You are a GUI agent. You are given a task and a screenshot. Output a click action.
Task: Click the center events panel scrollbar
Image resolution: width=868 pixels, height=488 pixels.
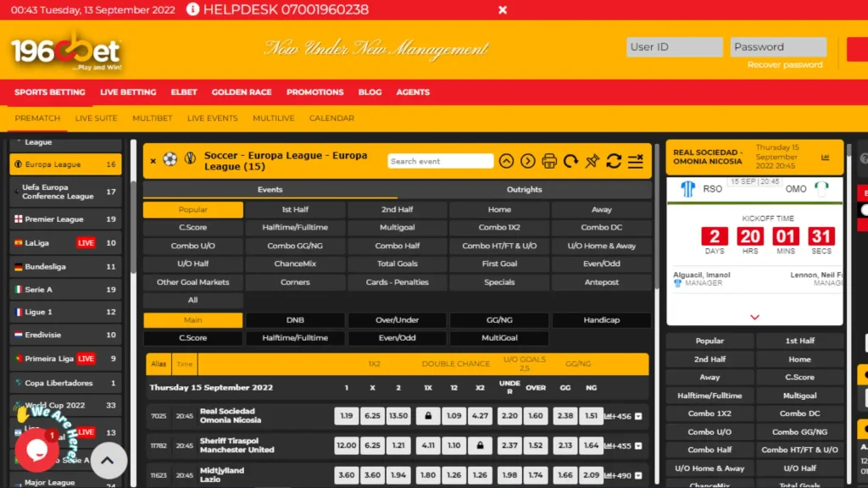point(657,216)
